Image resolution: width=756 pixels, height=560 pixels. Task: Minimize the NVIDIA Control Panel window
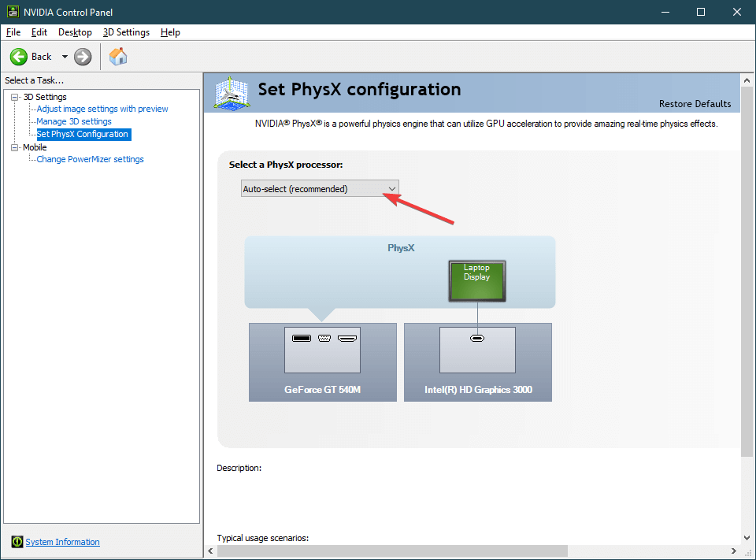pyautogui.click(x=665, y=12)
